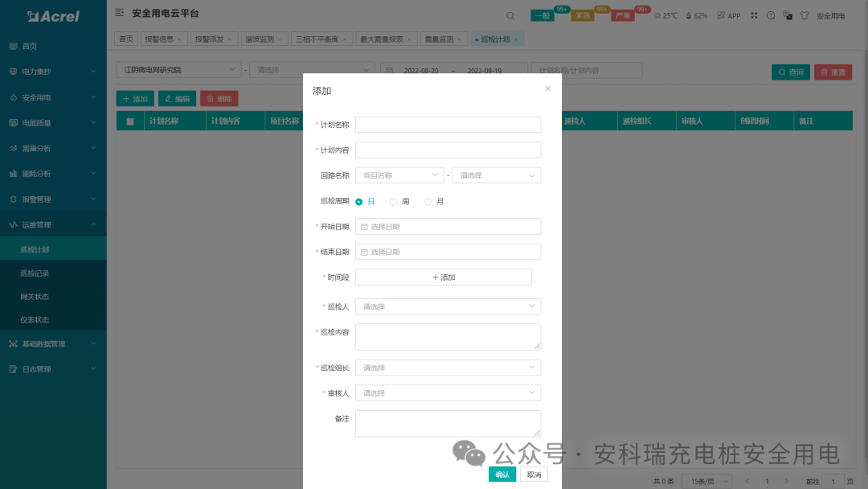Click calendar icon in 开始日期 field
Viewport: 868px width, 489px height.
(364, 227)
